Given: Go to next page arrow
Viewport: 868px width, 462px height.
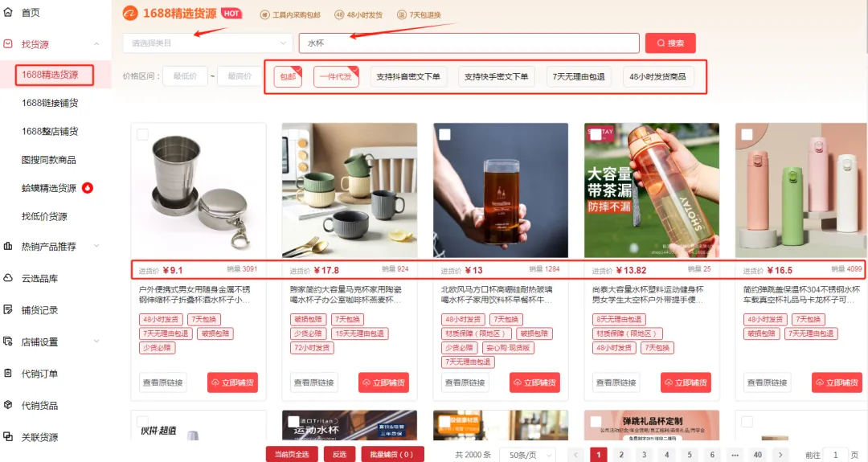Looking at the screenshot, I should (x=780, y=455).
